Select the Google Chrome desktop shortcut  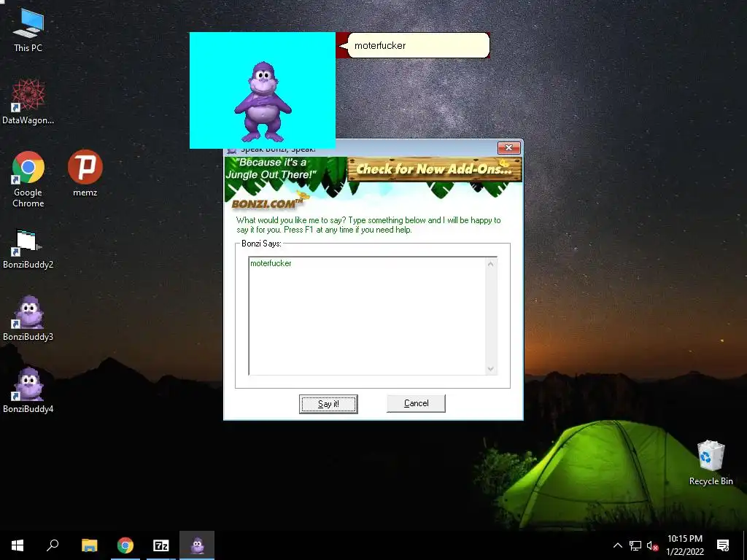tap(28, 179)
